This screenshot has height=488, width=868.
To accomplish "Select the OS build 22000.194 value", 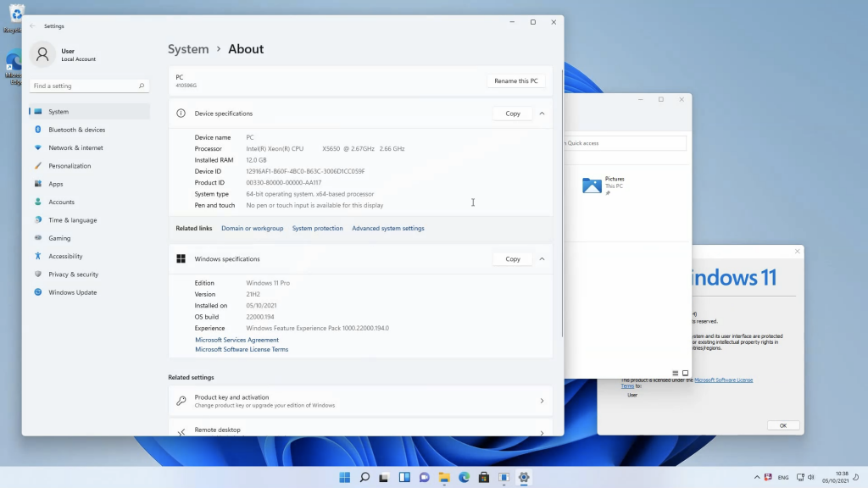I will point(260,317).
